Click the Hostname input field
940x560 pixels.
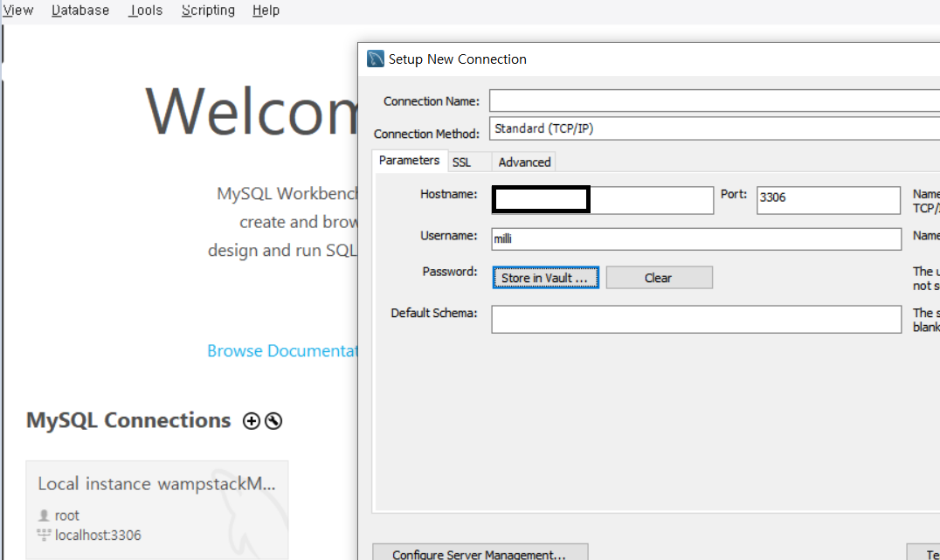(603, 200)
